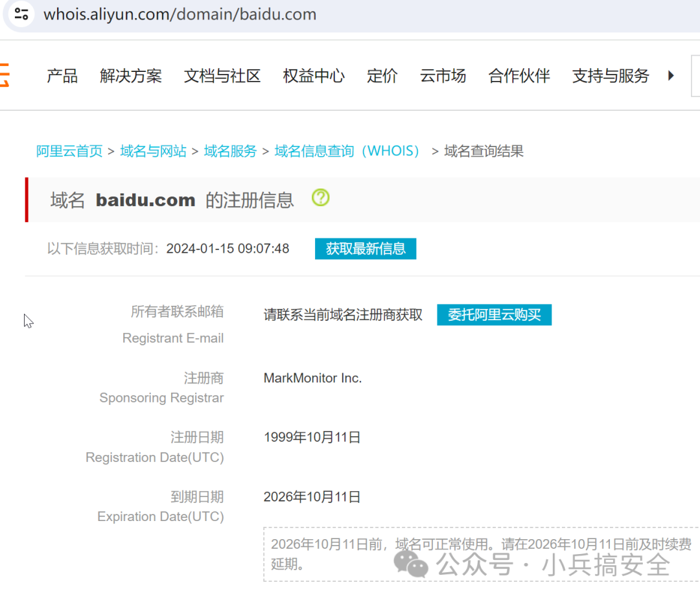
Task: Select the 请联系当前域名注册商获取 text
Action: (343, 315)
